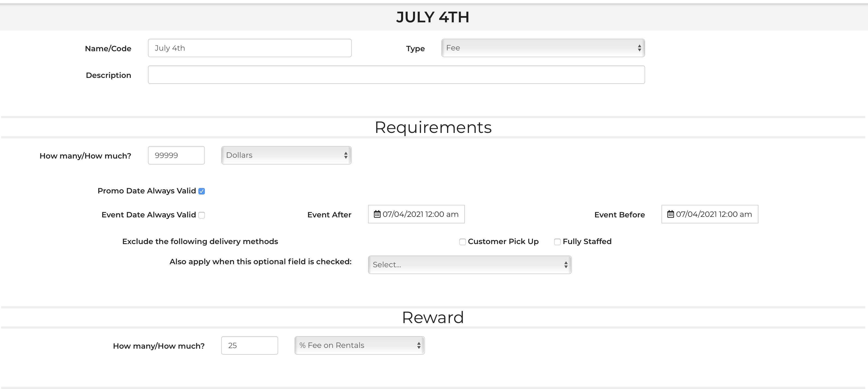Click the Reward amount field showing 25
Screen dimensions: 868x389
click(x=250, y=345)
